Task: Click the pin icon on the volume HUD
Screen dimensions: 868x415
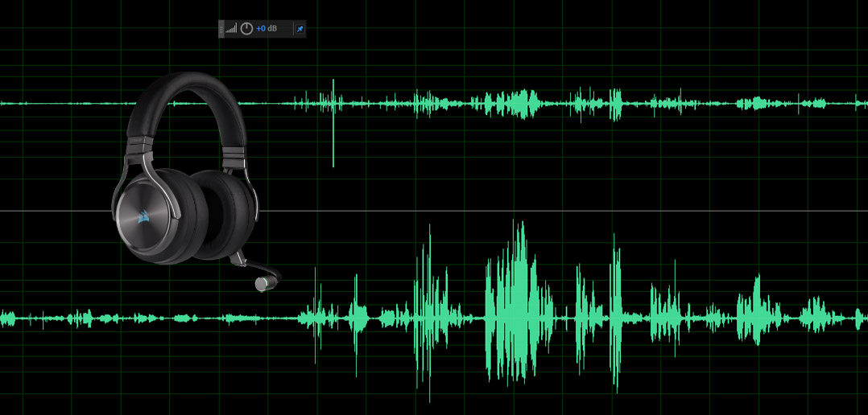Action: point(300,29)
